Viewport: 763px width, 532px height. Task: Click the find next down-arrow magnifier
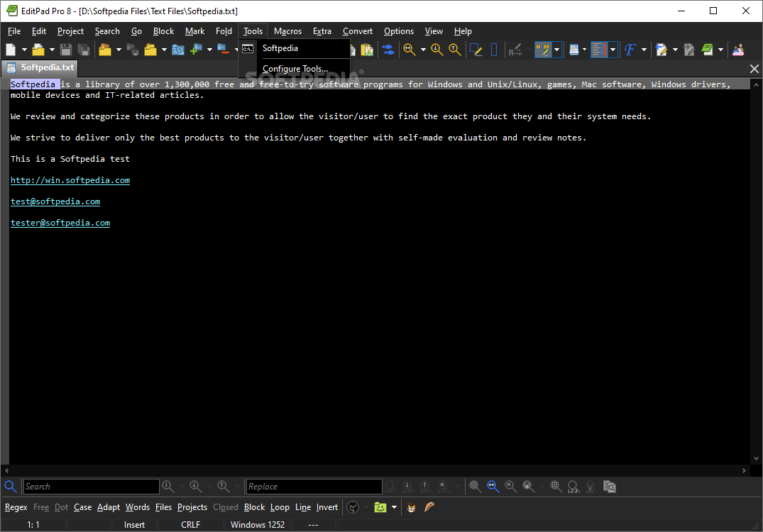point(437,50)
